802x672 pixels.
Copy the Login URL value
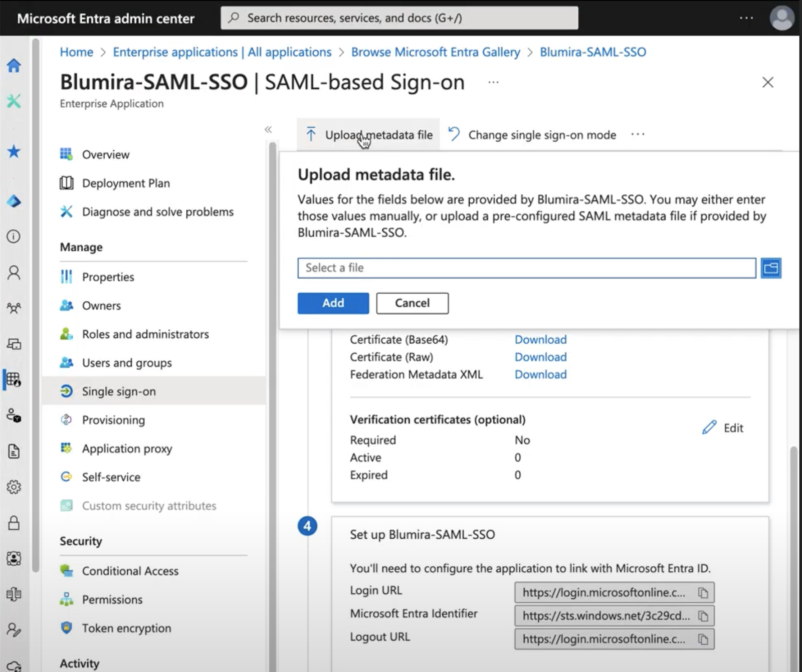coord(703,593)
